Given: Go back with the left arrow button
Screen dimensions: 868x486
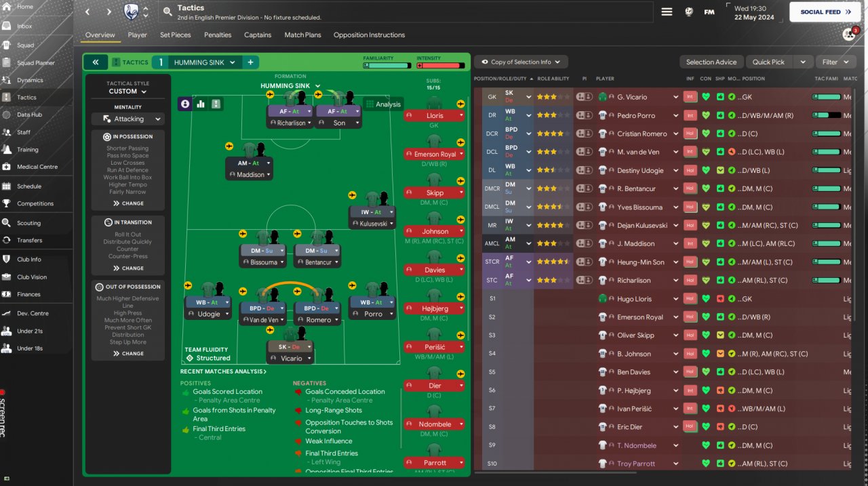Looking at the screenshot, I should (87, 12).
